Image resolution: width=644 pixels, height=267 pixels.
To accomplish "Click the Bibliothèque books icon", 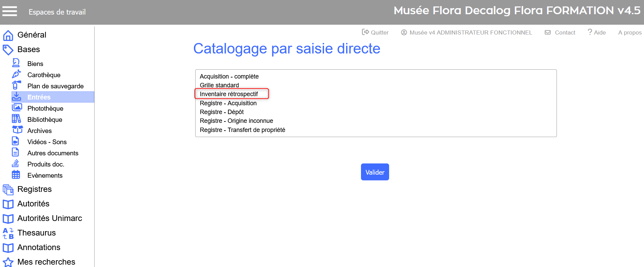I will click(x=16, y=119).
